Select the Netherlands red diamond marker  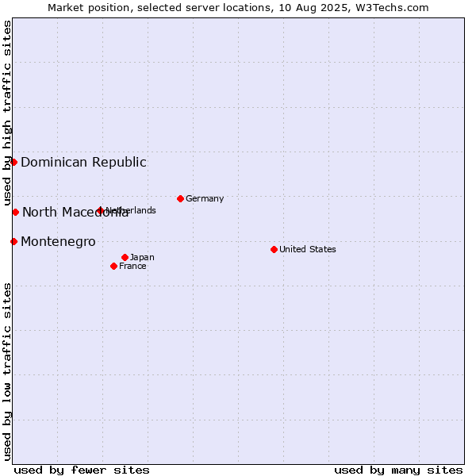100,210
